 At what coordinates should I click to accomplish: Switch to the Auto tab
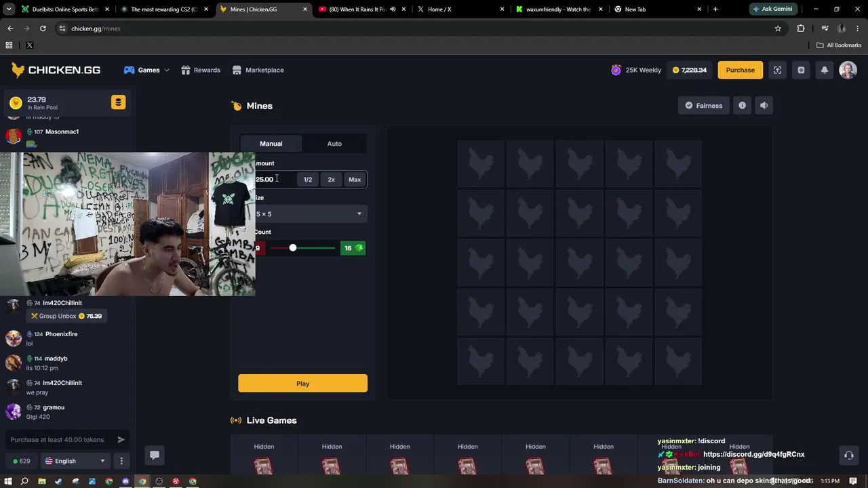334,144
